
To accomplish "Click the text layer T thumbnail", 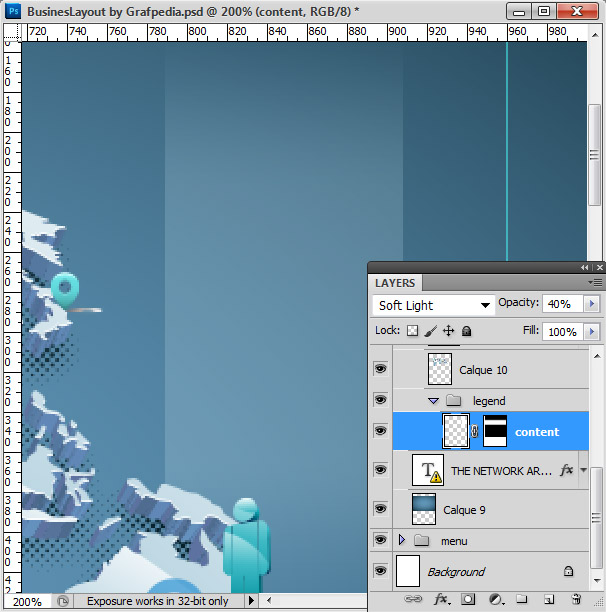I will 428,470.
